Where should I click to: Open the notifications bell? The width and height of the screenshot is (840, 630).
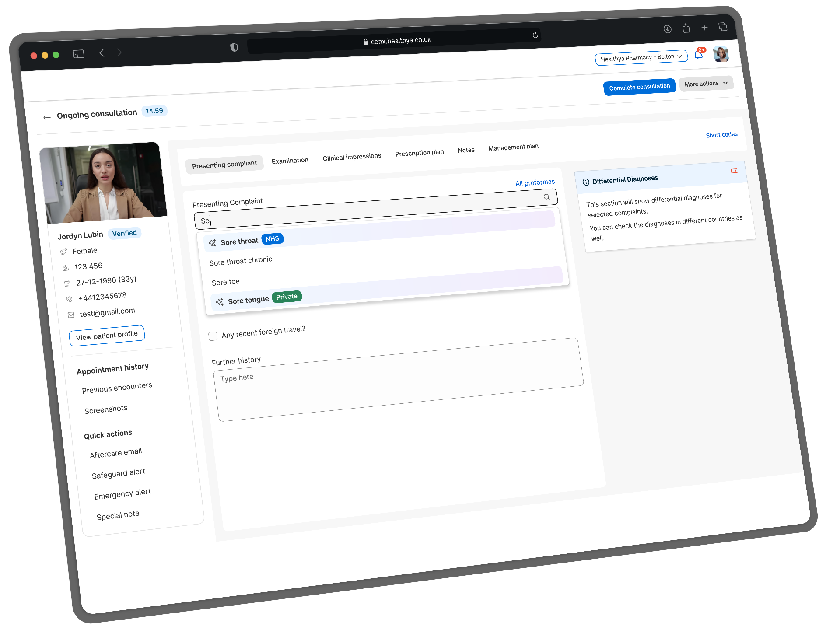[699, 54]
